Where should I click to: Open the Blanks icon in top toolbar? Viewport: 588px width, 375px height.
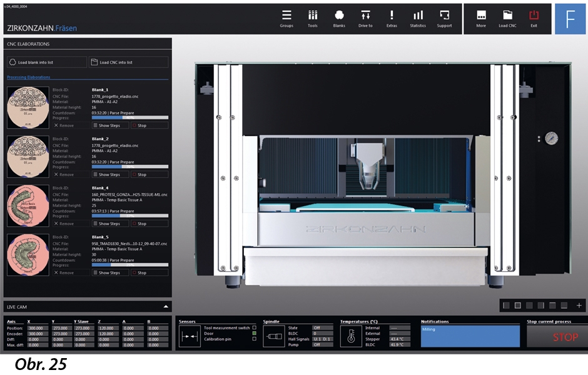[339, 18]
